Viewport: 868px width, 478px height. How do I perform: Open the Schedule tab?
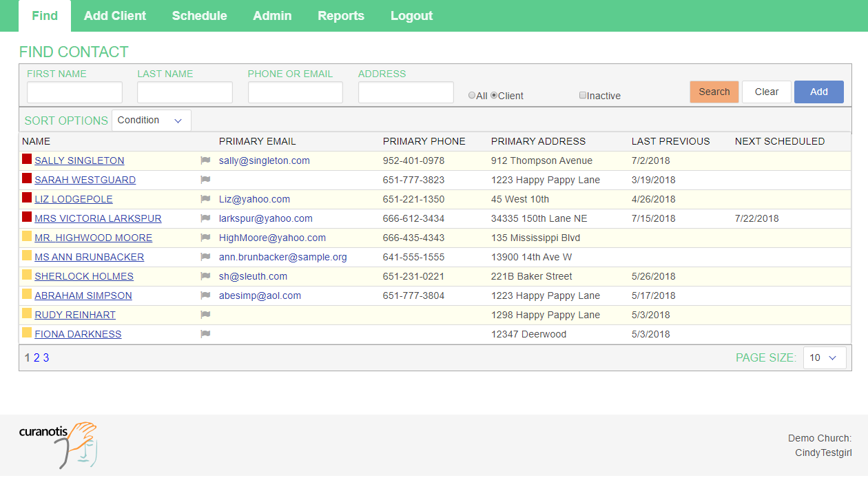click(x=199, y=16)
